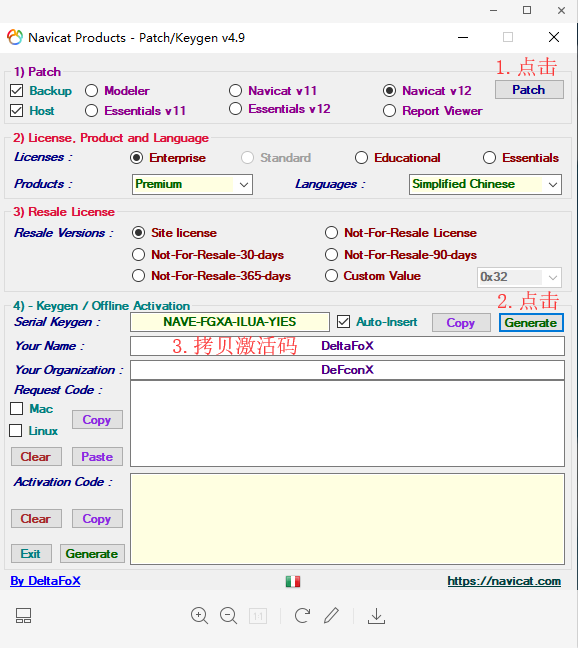Choose the Enterprise license radio
The width and height of the screenshot is (578, 648).
pos(136,158)
